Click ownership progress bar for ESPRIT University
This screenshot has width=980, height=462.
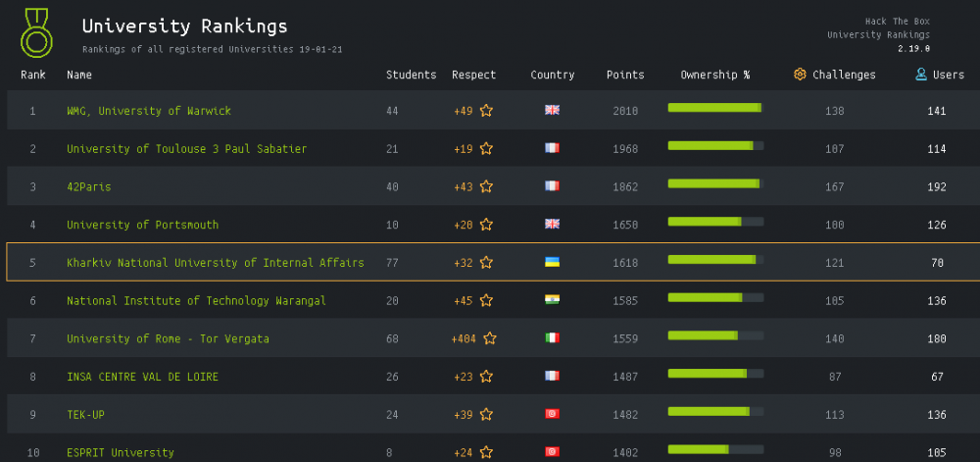coord(714,449)
